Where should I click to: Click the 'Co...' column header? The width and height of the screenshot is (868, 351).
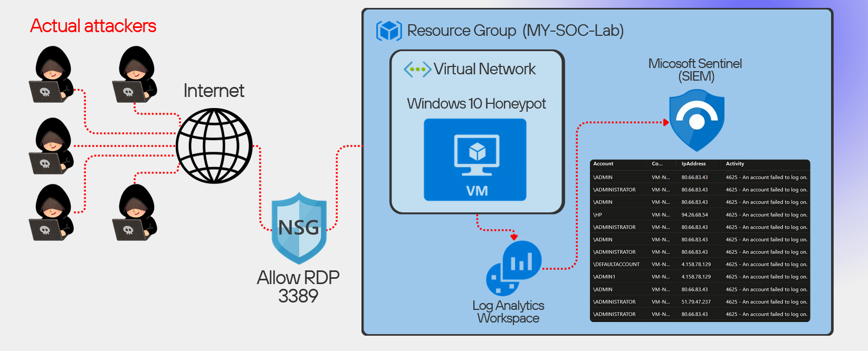pos(657,164)
